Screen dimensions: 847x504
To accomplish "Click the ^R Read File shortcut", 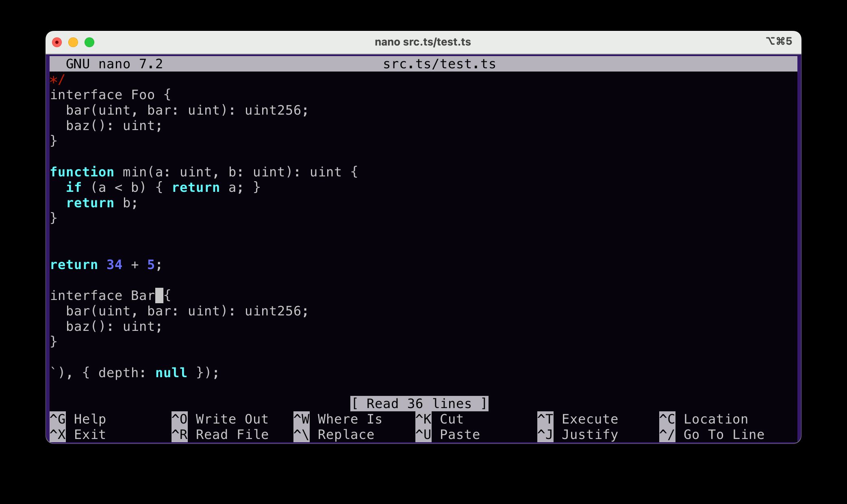I will [x=220, y=434].
